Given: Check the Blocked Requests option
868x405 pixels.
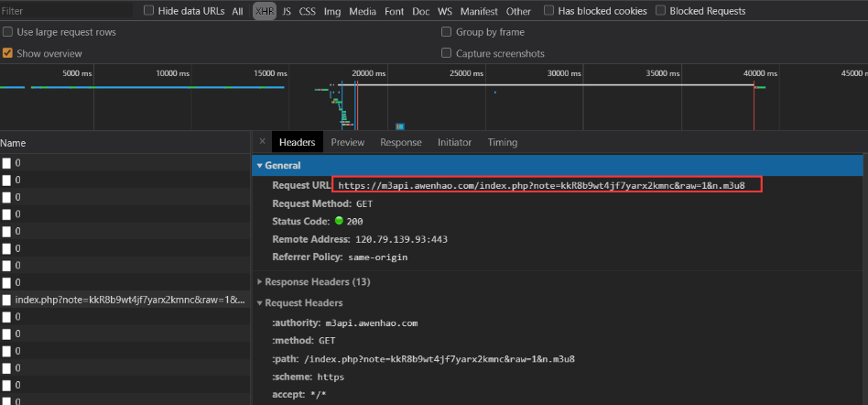Looking at the screenshot, I should [660, 11].
